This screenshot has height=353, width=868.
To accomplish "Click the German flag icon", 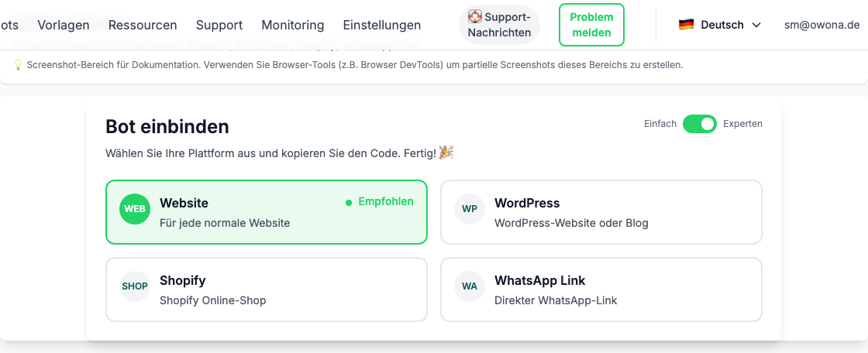I will pyautogui.click(x=686, y=25).
